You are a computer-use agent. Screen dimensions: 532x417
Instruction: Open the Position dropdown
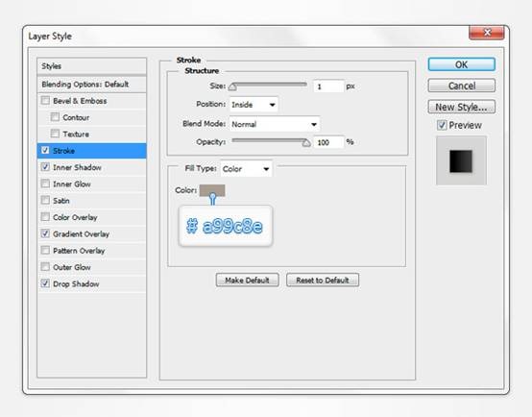click(254, 105)
